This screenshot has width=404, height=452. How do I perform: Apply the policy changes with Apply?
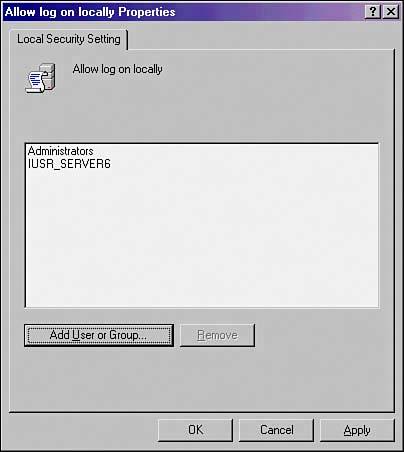coord(357,430)
